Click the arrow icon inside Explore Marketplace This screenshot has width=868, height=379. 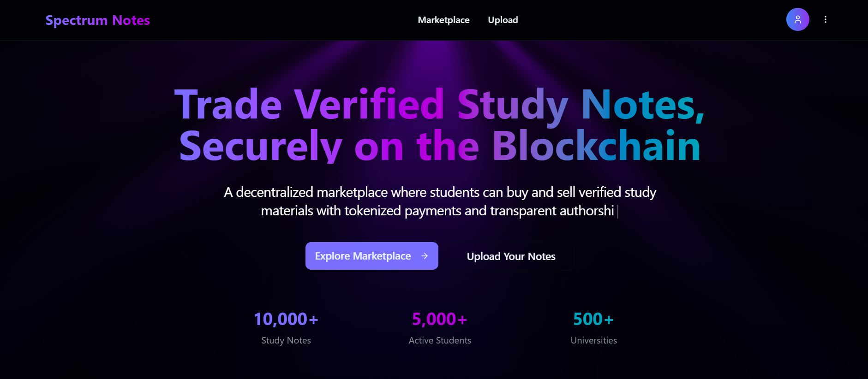(425, 256)
